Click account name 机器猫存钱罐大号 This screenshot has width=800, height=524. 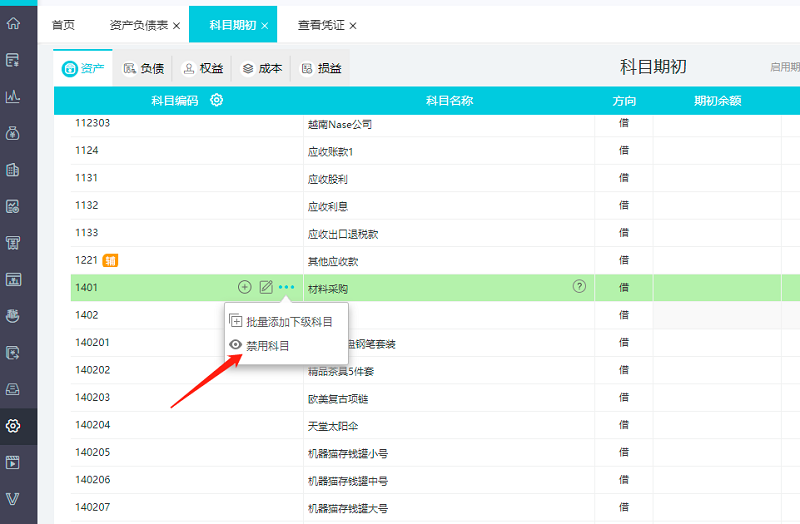pyautogui.click(x=347, y=509)
